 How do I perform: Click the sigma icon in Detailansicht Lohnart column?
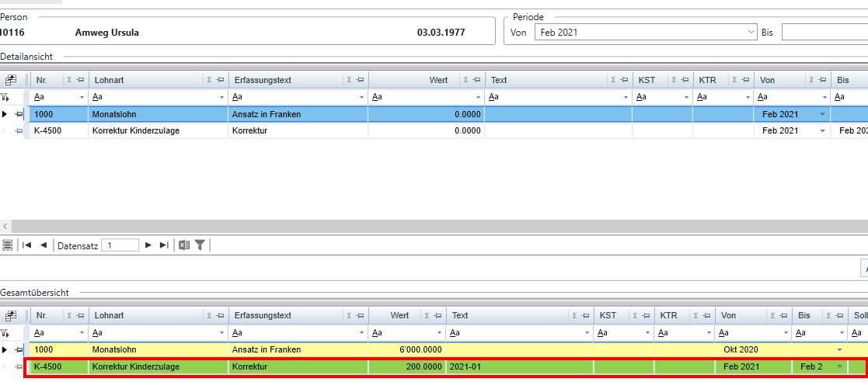[209, 80]
